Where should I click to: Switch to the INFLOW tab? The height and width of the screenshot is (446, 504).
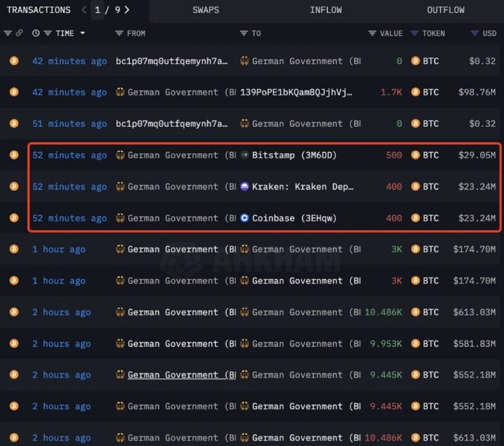326,10
